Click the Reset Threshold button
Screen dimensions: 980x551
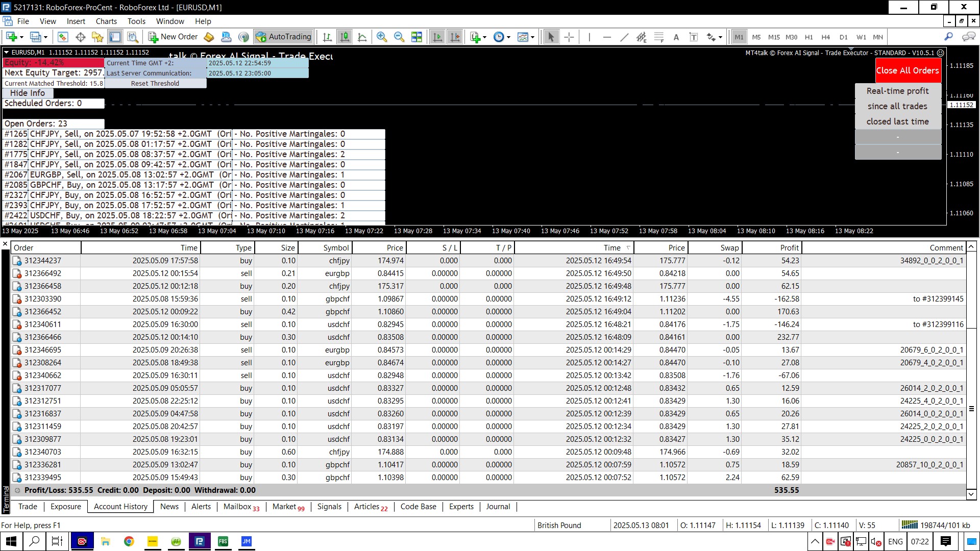pyautogui.click(x=155, y=84)
